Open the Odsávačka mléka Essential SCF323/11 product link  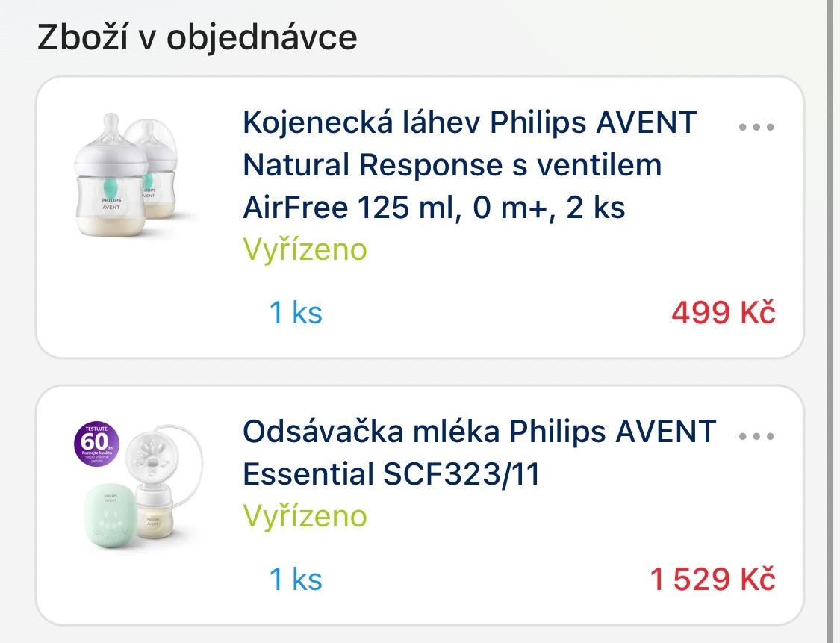tap(478, 452)
